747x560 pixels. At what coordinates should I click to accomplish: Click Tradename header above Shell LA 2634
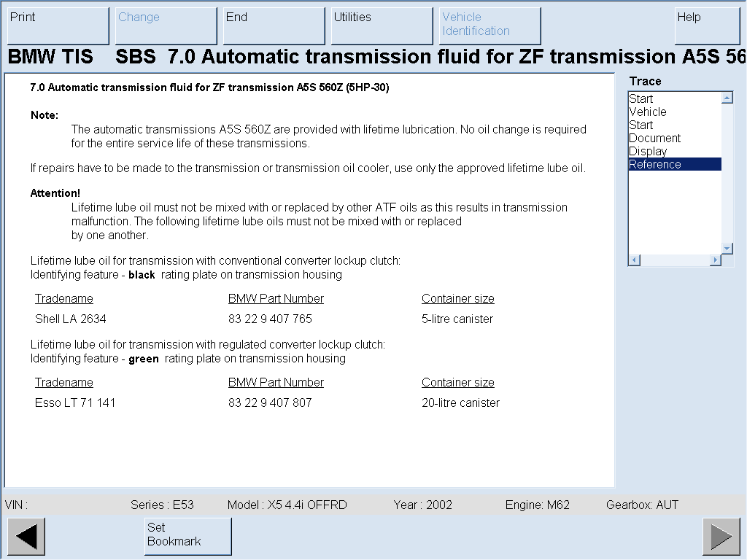pyautogui.click(x=64, y=298)
